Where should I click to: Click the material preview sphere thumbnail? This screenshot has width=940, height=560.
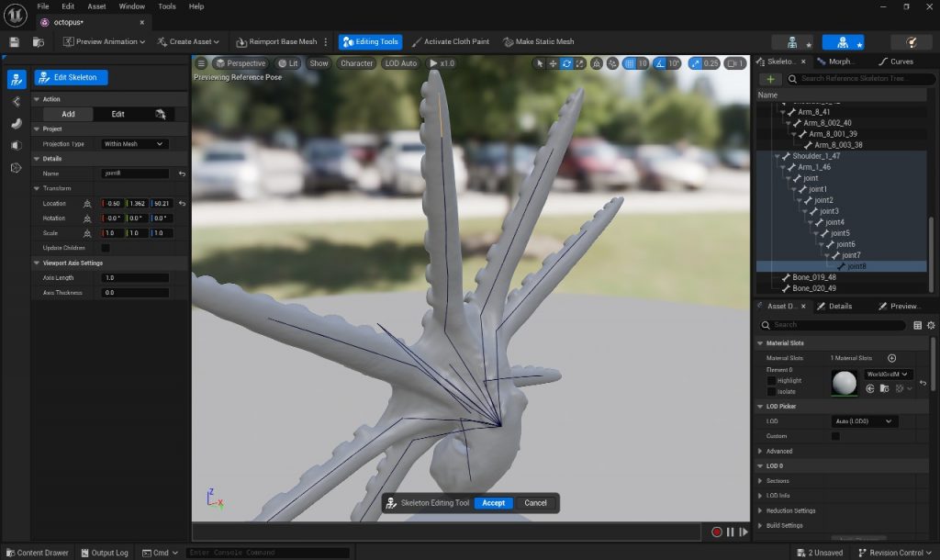(844, 383)
